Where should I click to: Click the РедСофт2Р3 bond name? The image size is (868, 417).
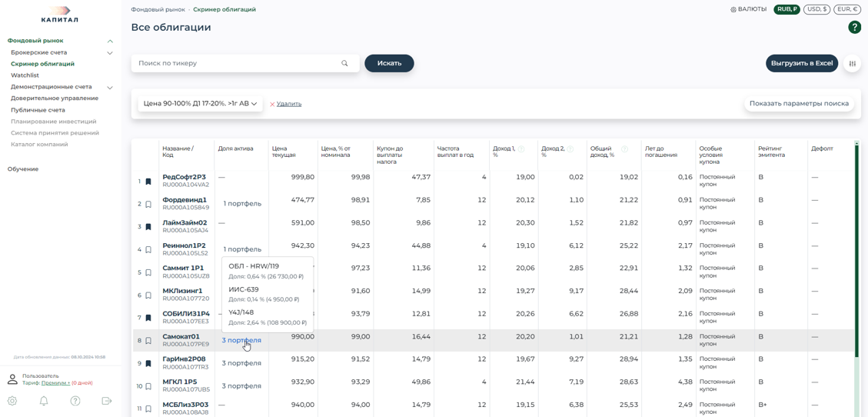point(184,177)
